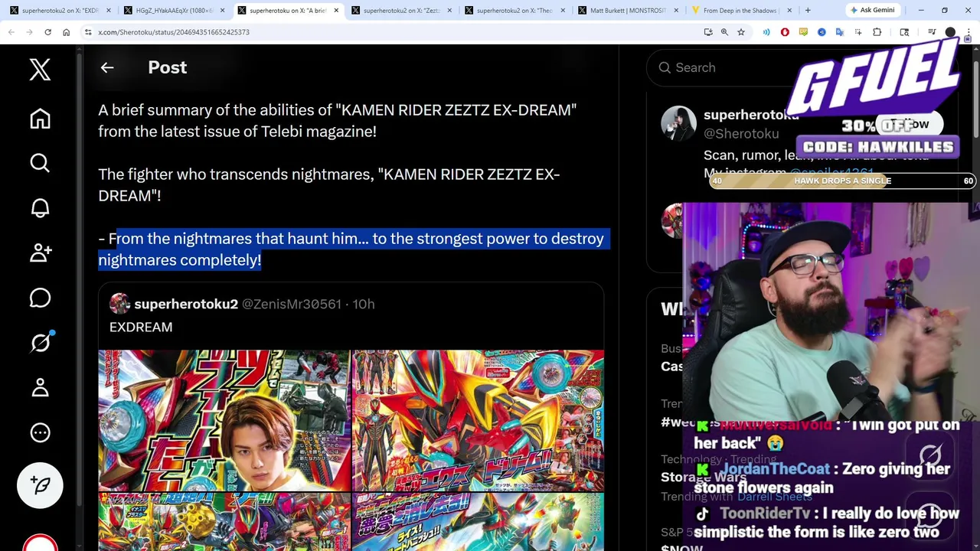Open the Chat messages icon
Image resolution: width=980 pixels, height=551 pixels.
coord(40,298)
